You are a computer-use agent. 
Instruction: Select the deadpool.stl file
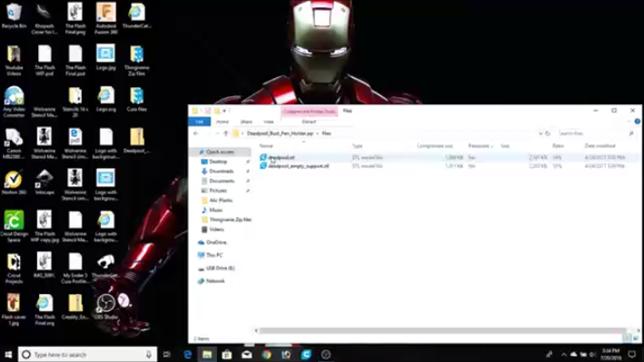pyautogui.click(x=282, y=157)
